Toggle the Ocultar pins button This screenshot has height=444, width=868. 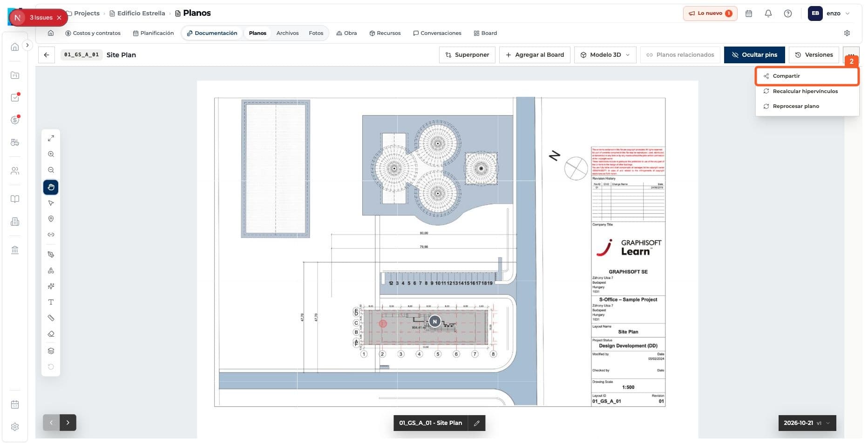pyautogui.click(x=754, y=55)
